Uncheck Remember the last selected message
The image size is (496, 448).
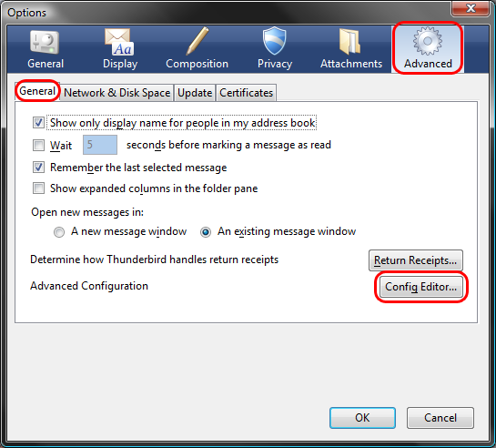coord(38,167)
